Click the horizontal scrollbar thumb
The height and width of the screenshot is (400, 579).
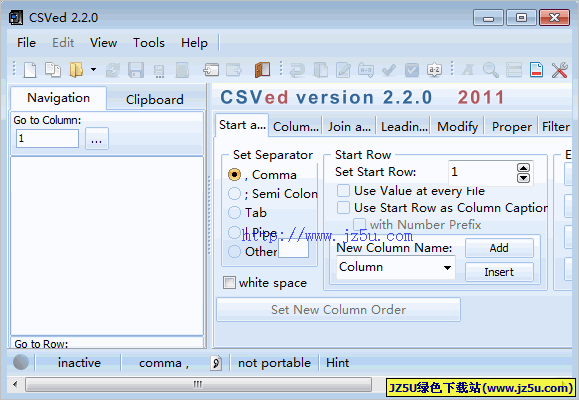tap(198, 384)
